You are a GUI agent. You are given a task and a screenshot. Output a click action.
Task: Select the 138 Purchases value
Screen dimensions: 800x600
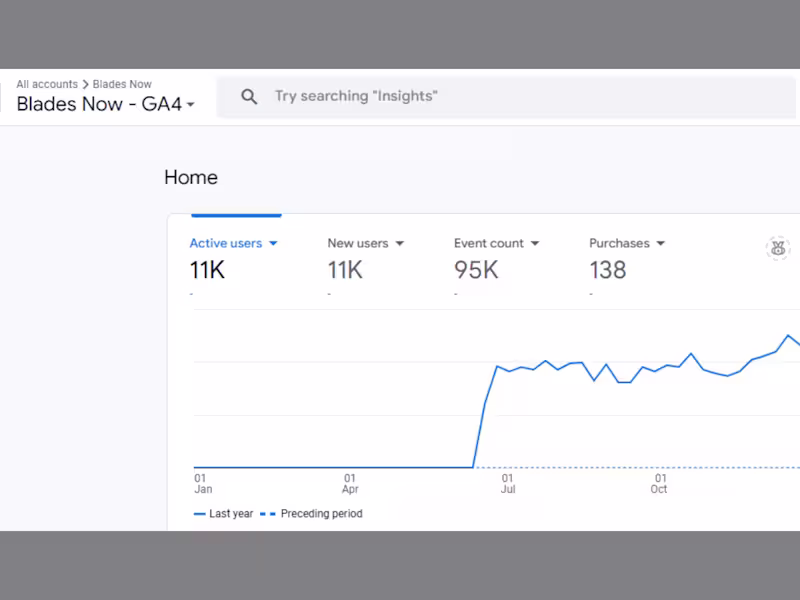pos(608,270)
